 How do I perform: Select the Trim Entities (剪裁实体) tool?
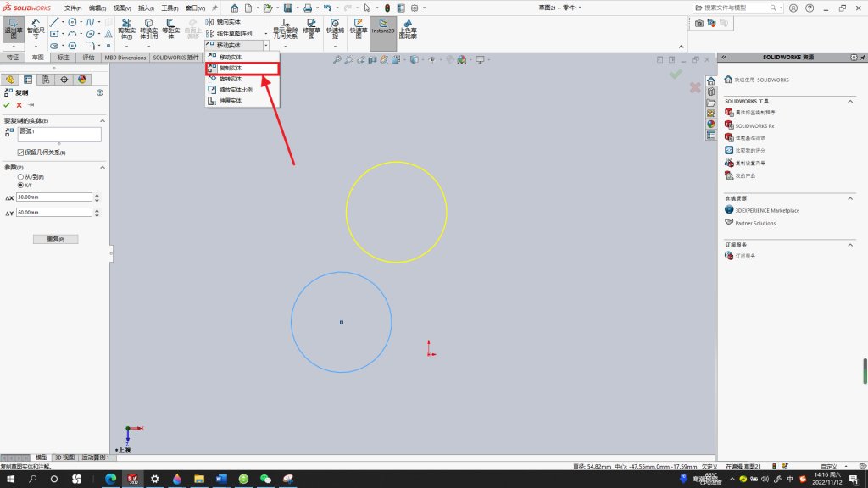click(126, 30)
